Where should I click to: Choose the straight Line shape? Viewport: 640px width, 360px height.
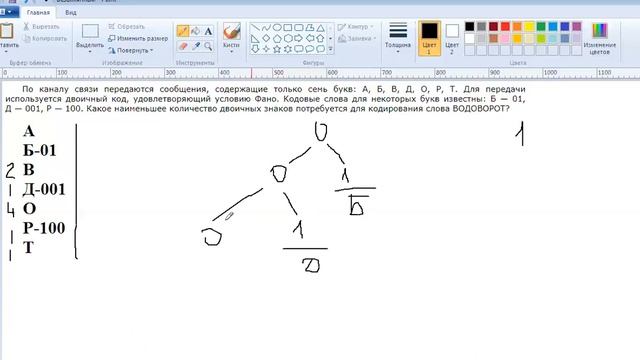click(255, 28)
